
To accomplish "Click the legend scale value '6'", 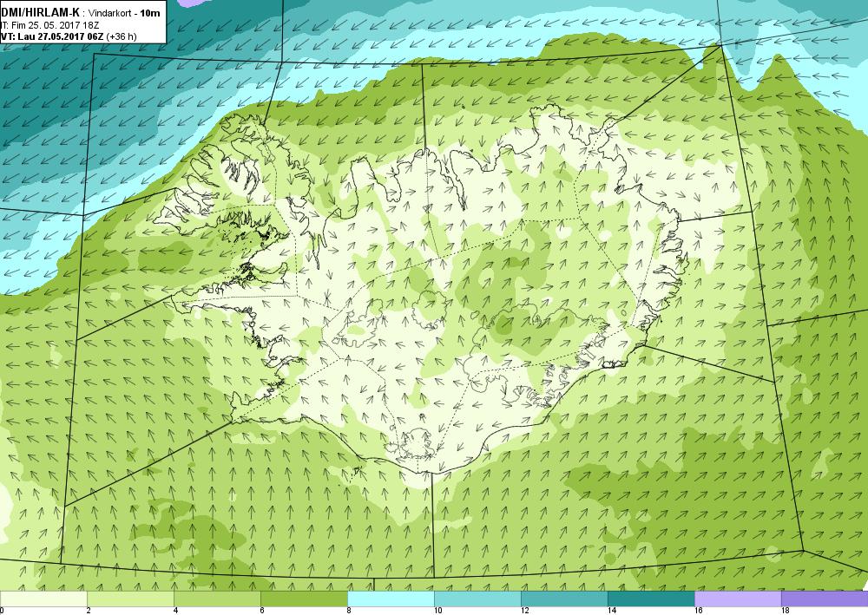I will 262,611.
